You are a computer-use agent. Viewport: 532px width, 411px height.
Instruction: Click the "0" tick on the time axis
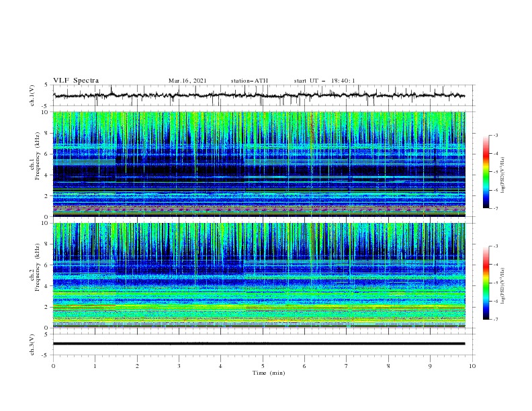pos(53,366)
